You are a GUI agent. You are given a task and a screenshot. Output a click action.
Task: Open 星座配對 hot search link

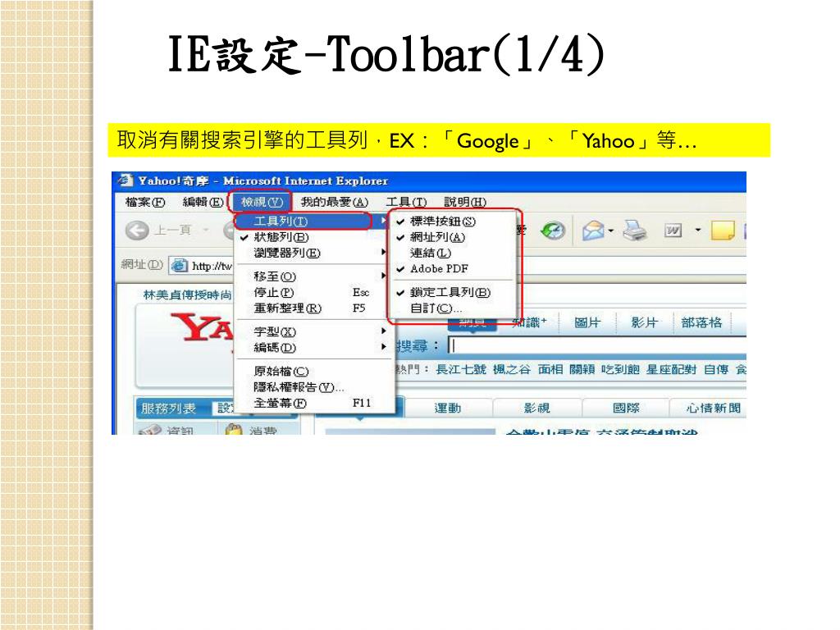tap(671, 370)
